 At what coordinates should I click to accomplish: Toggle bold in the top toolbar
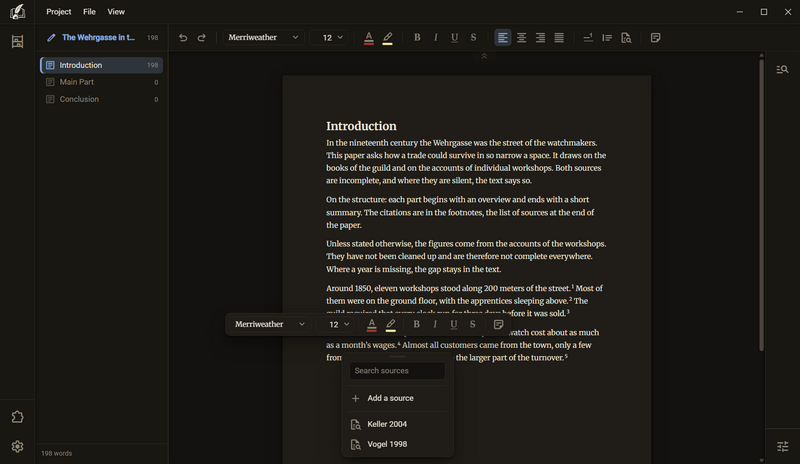pyautogui.click(x=417, y=38)
